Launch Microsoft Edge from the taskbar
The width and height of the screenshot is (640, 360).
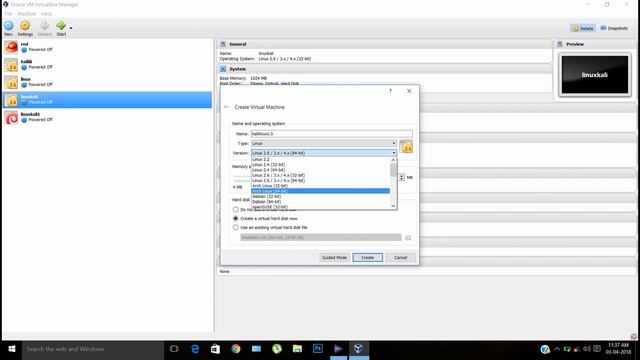(x=195, y=349)
